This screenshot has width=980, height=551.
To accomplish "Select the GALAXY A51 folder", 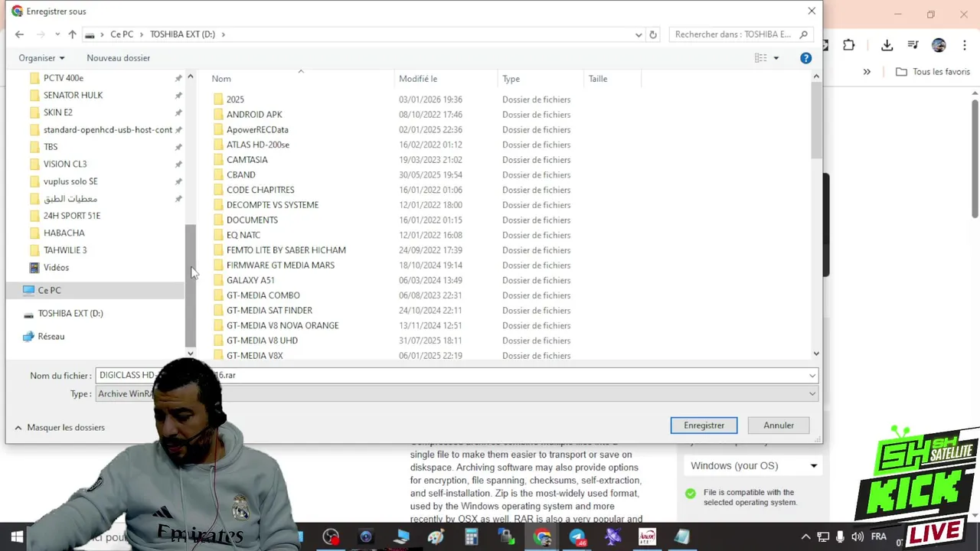I will (250, 280).
